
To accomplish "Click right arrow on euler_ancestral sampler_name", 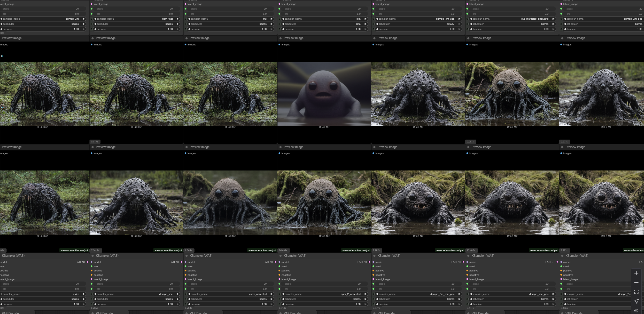I will [x=271, y=294].
